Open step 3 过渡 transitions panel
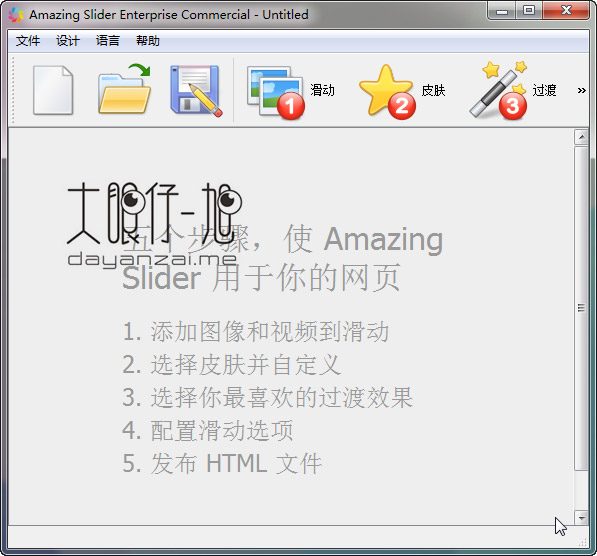 (513, 90)
